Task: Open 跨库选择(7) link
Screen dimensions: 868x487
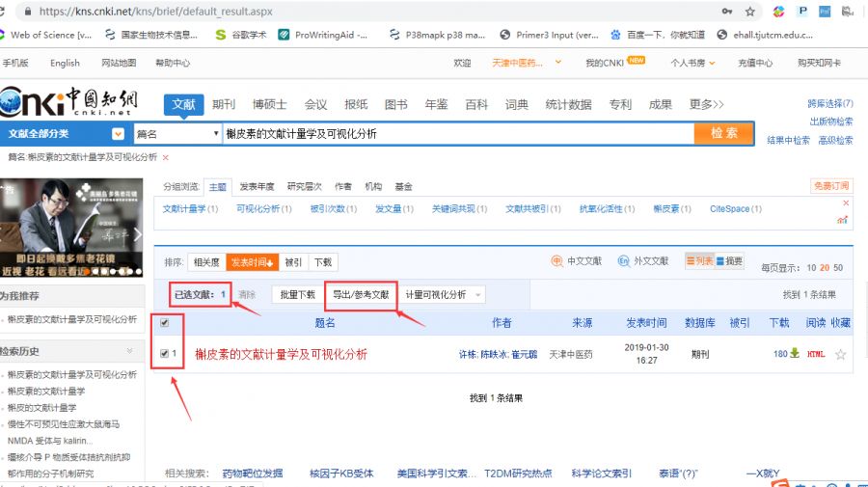Action: (x=829, y=103)
